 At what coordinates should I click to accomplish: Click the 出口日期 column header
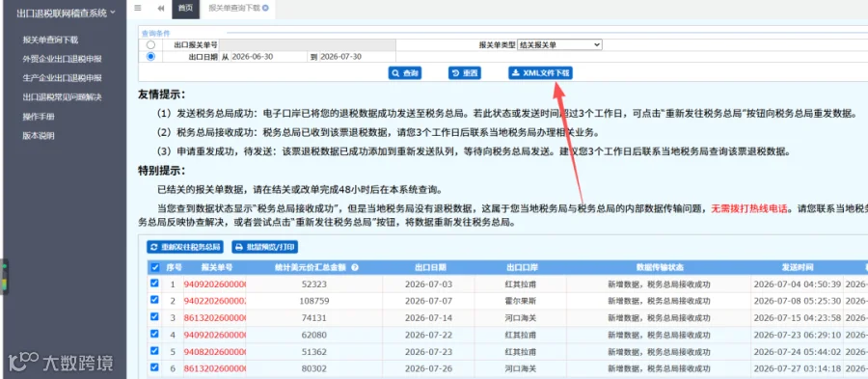coord(430,267)
